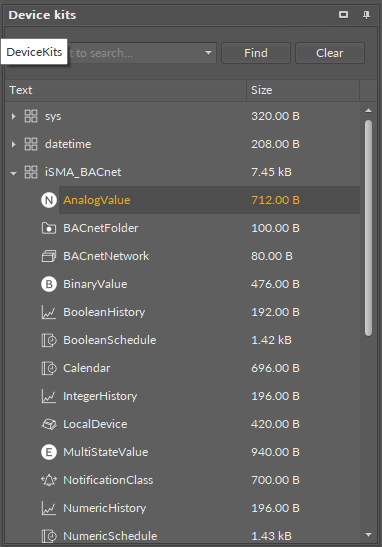Select the LocalDevice item
Screen dimensions: 382x547
pos(95,424)
